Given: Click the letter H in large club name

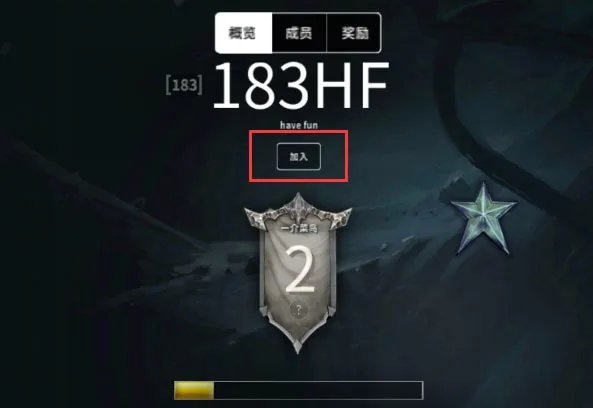Looking at the screenshot, I should [334, 85].
